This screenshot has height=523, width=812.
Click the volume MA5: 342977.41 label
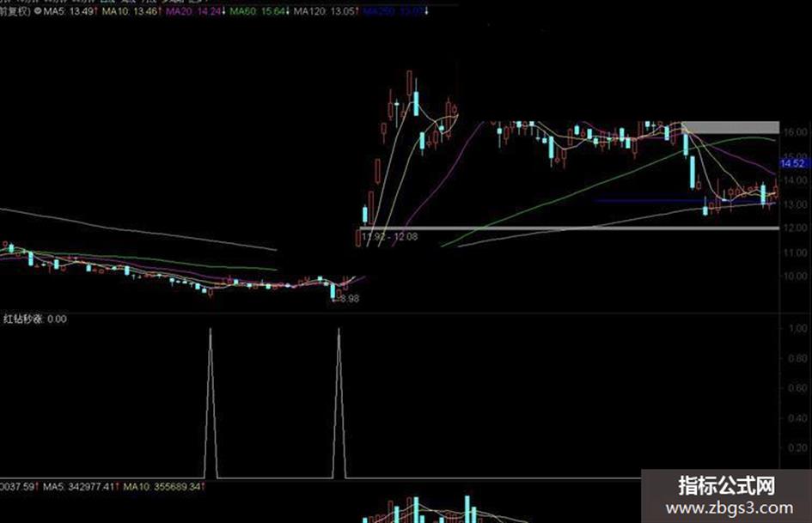tap(81, 487)
